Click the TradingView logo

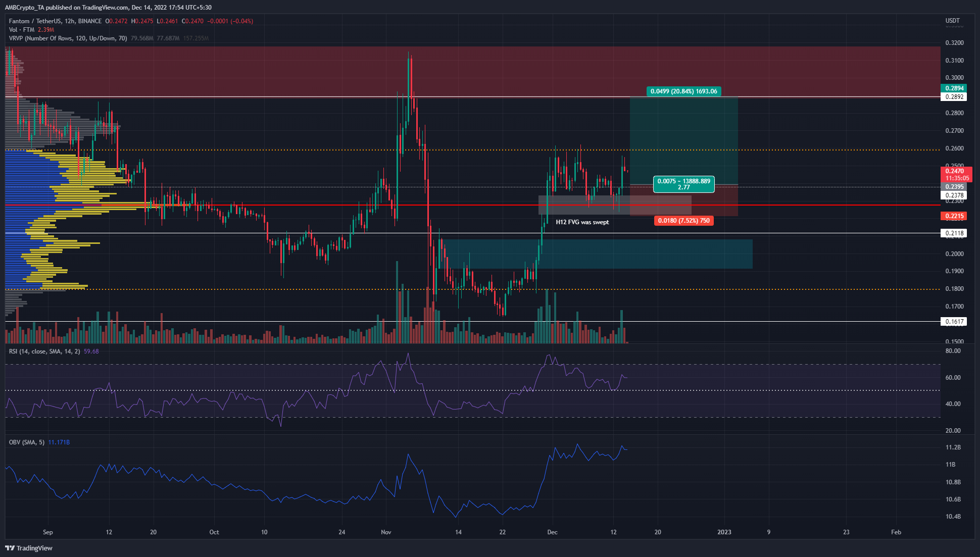pyautogui.click(x=29, y=548)
